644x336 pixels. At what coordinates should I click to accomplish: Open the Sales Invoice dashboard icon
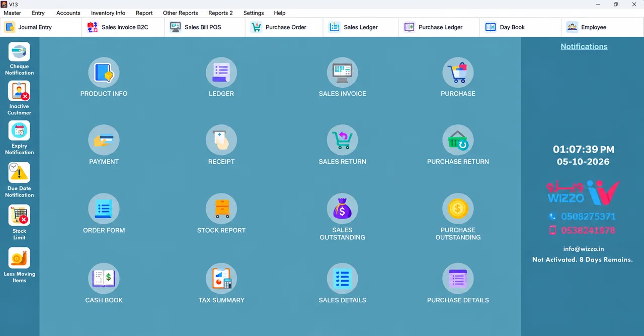coord(342,73)
